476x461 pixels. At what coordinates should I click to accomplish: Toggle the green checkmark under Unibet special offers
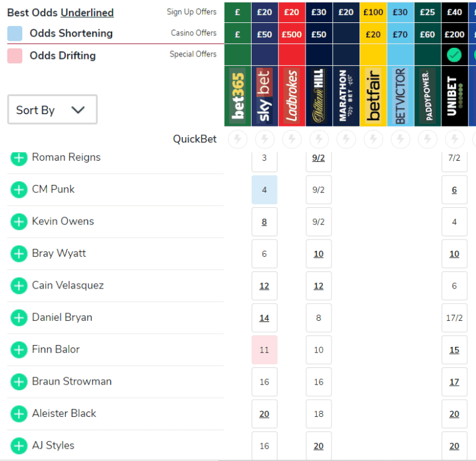(454, 55)
